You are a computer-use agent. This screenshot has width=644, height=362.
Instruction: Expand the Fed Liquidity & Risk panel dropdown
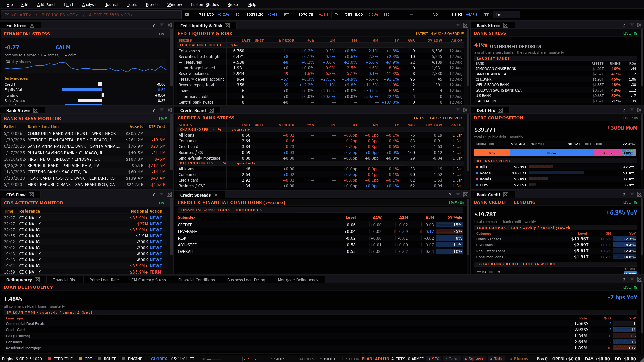pos(458,25)
